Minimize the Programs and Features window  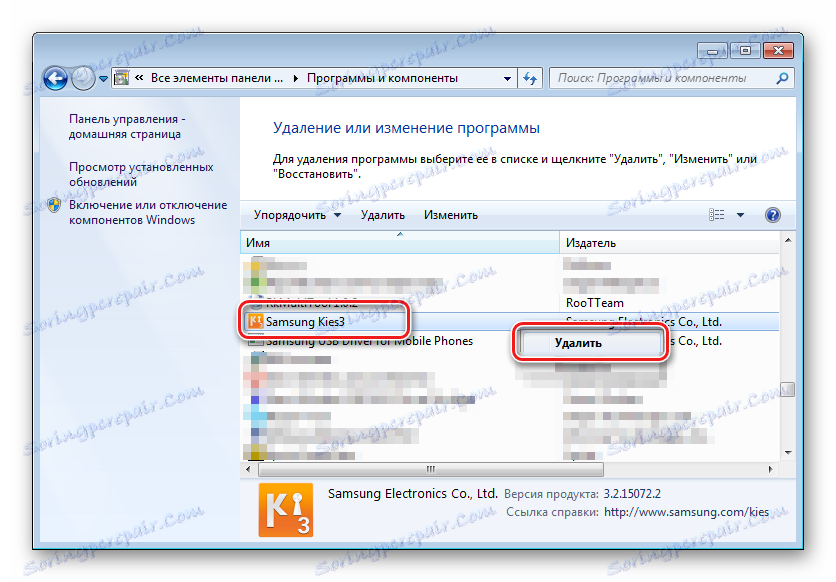[x=713, y=51]
